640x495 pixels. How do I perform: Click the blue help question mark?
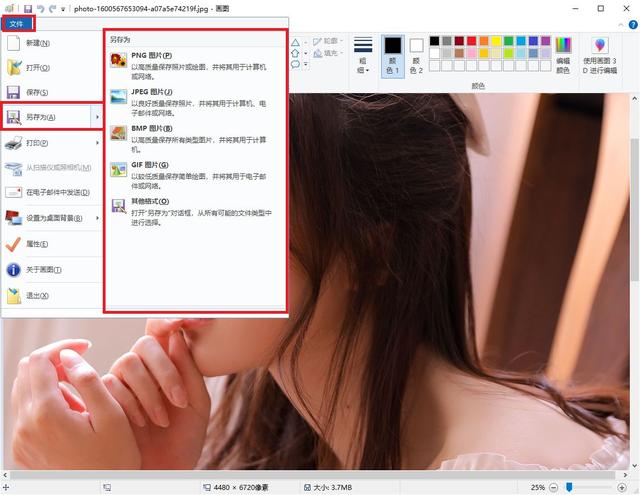tap(633, 24)
